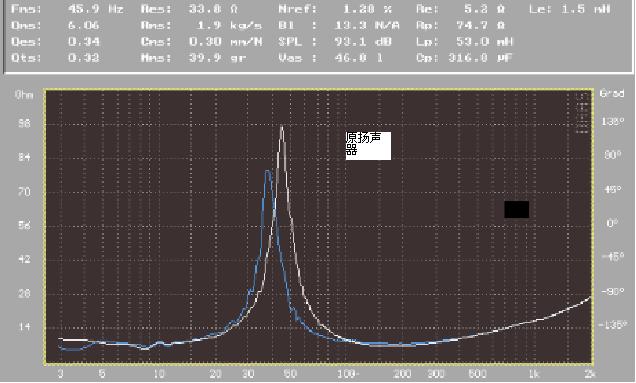Click the 0° phase axis marker
Screen dimensions: 636x383
(x=612, y=223)
